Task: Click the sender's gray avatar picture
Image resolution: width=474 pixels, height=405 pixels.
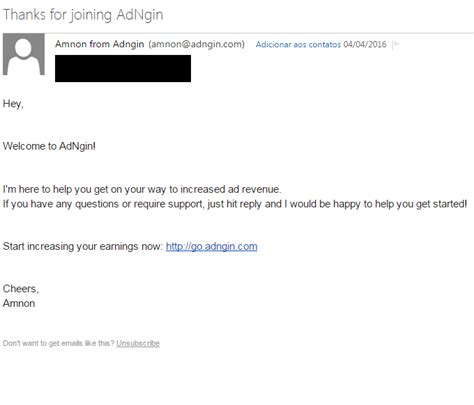Action: click(24, 54)
